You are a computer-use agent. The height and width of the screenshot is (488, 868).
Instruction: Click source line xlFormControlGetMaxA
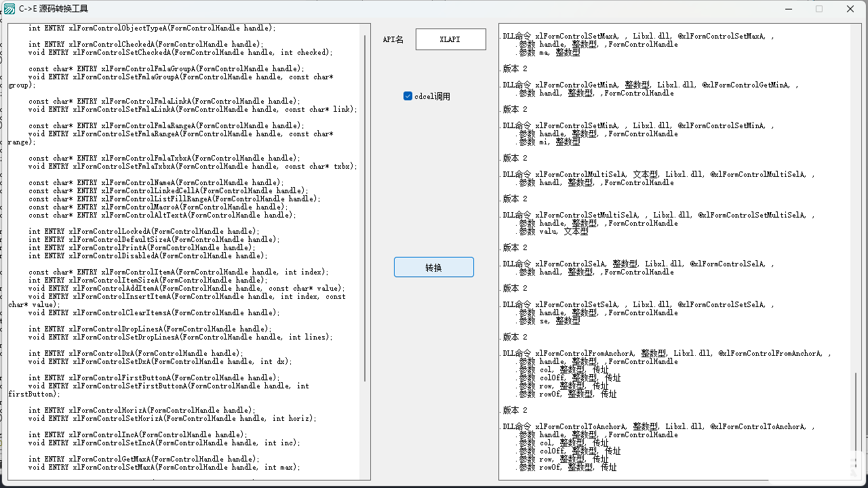tap(144, 459)
